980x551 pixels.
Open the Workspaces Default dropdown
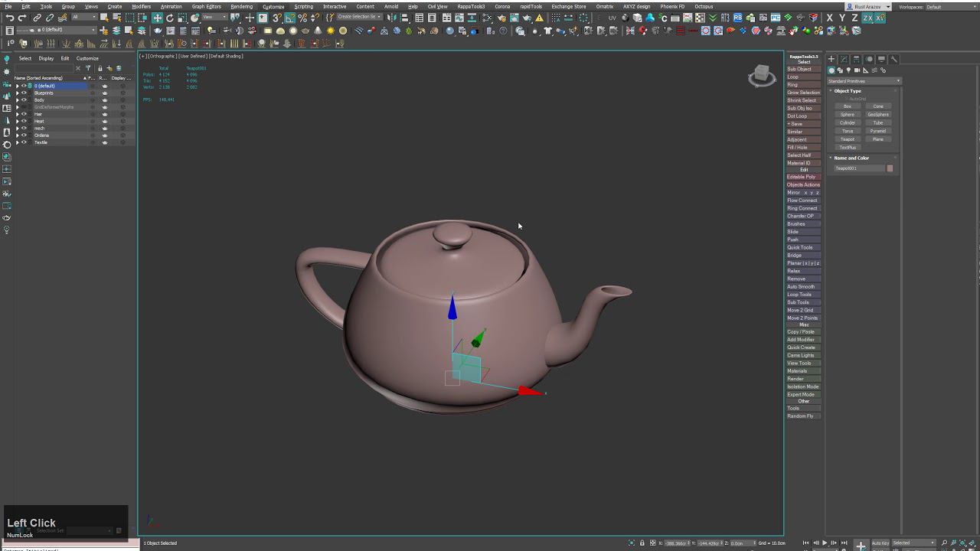point(951,7)
